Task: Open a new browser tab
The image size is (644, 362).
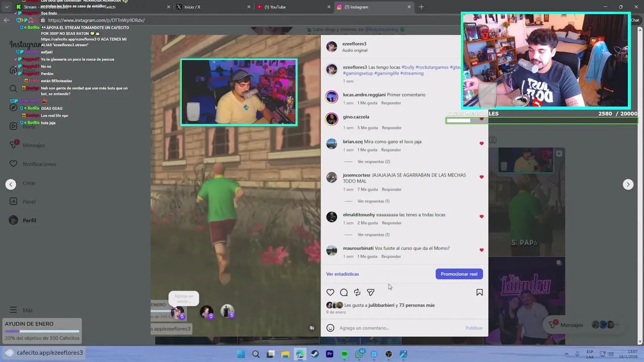Action: (x=421, y=7)
